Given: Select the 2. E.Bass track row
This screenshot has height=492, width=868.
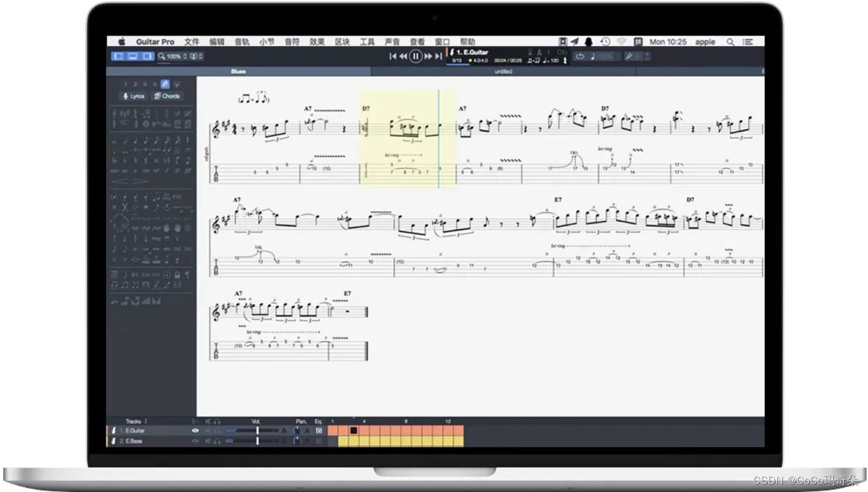Looking at the screenshot, I should click(216, 441).
